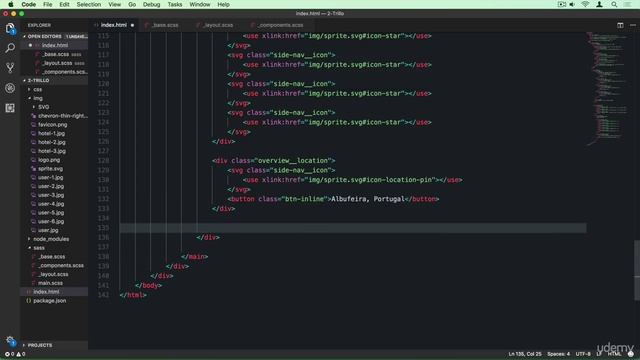
Task: Click the screen recording icon in menu bar
Action: 562,4
